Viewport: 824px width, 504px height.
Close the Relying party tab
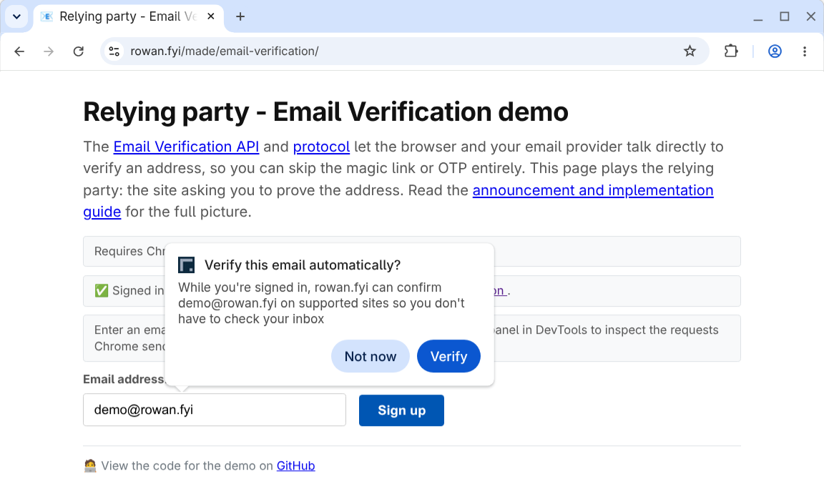[x=211, y=17]
